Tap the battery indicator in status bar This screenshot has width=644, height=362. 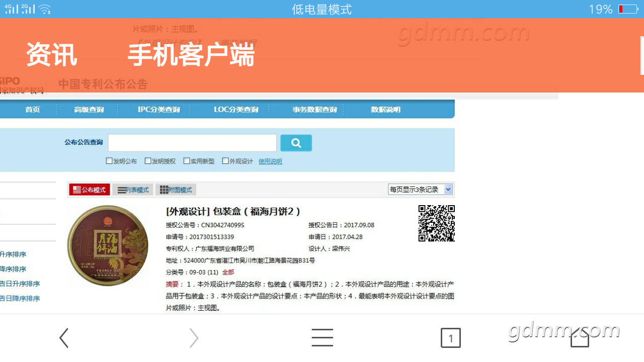tap(628, 9)
